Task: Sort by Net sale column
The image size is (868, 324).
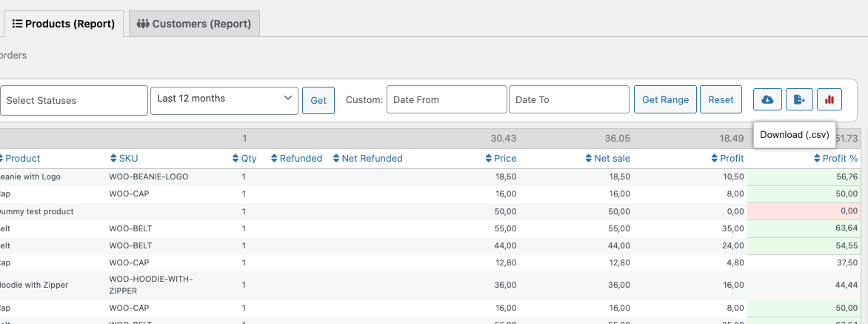Action: 607,158
